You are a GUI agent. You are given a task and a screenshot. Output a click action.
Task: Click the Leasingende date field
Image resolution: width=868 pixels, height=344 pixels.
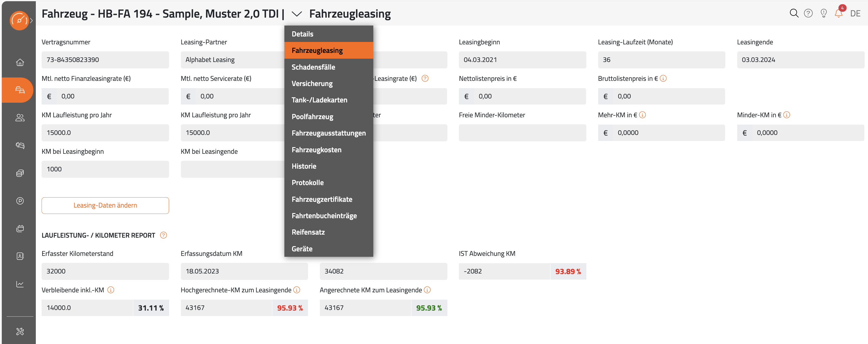pyautogui.click(x=800, y=60)
